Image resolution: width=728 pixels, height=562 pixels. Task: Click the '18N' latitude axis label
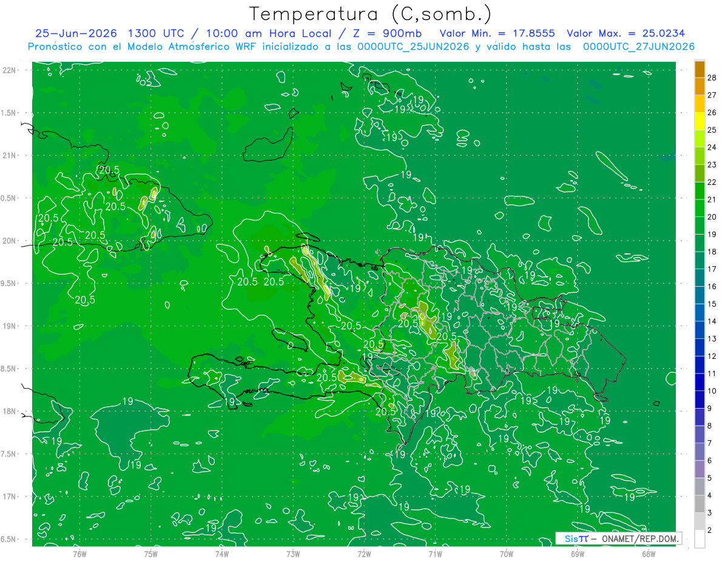point(10,411)
